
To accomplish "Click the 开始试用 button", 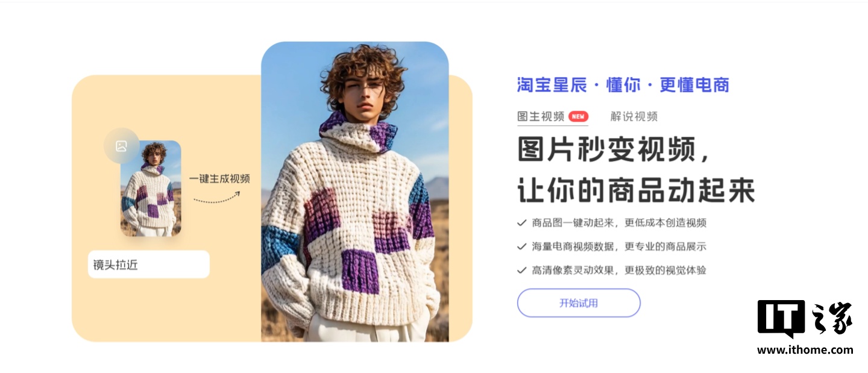I will pos(579,303).
